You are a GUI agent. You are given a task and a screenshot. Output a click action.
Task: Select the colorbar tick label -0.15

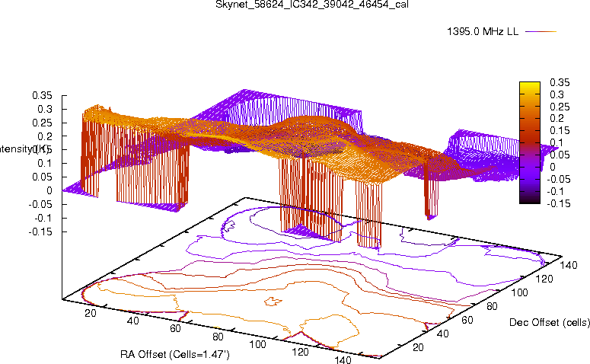(558, 203)
